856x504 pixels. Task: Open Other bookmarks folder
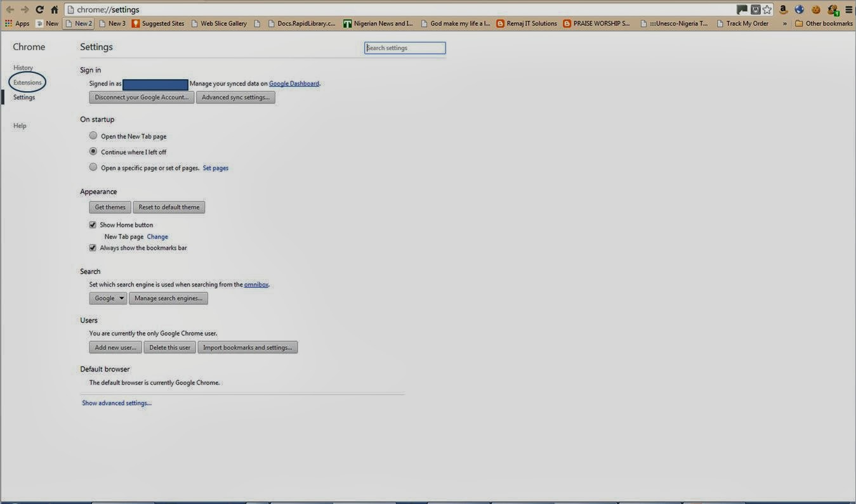pyautogui.click(x=824, y=23)
